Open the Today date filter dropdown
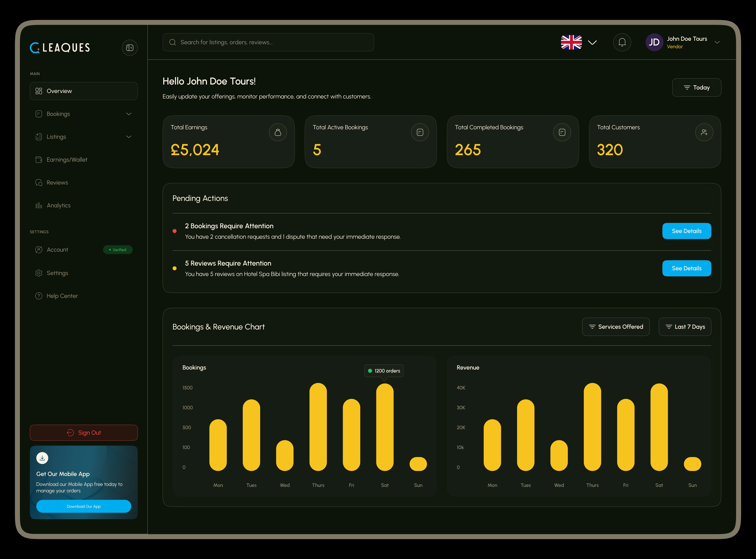This screenshot has height=559, width=756. click(x=696, y=88)
